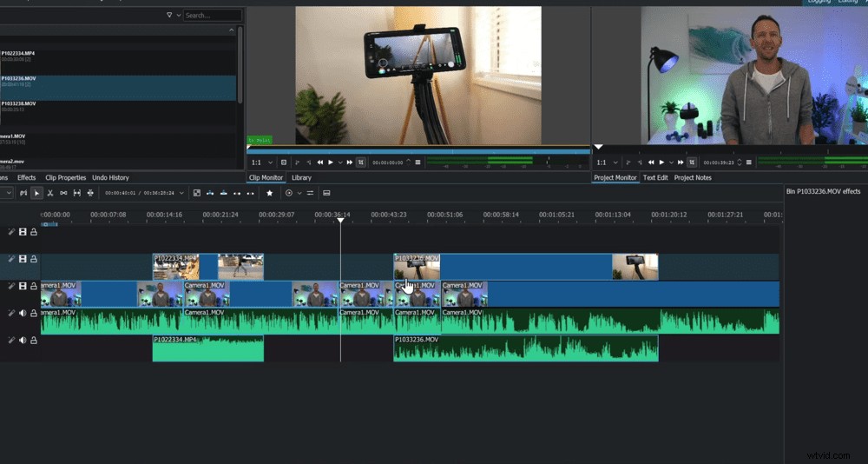The image size is (868, 464).
Task: Switch to the Clip Monitor tab
Action: click(x=266, y=178)
